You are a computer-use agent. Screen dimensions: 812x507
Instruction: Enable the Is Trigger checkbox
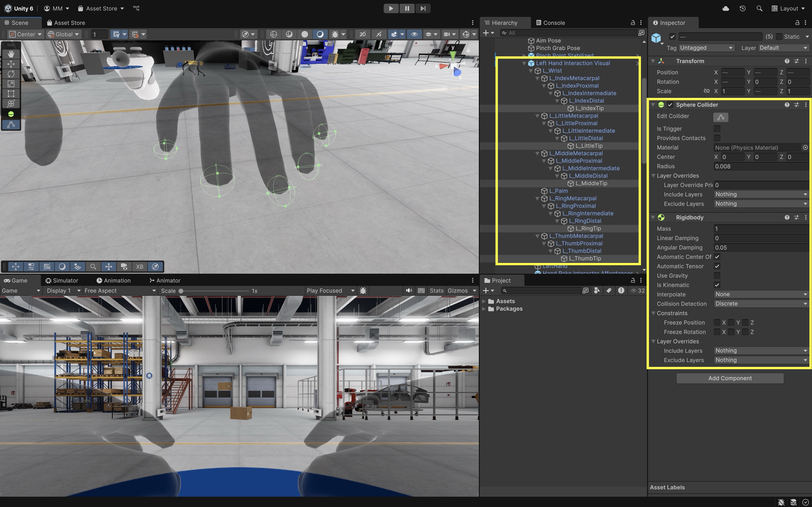[x=717, y=129]
